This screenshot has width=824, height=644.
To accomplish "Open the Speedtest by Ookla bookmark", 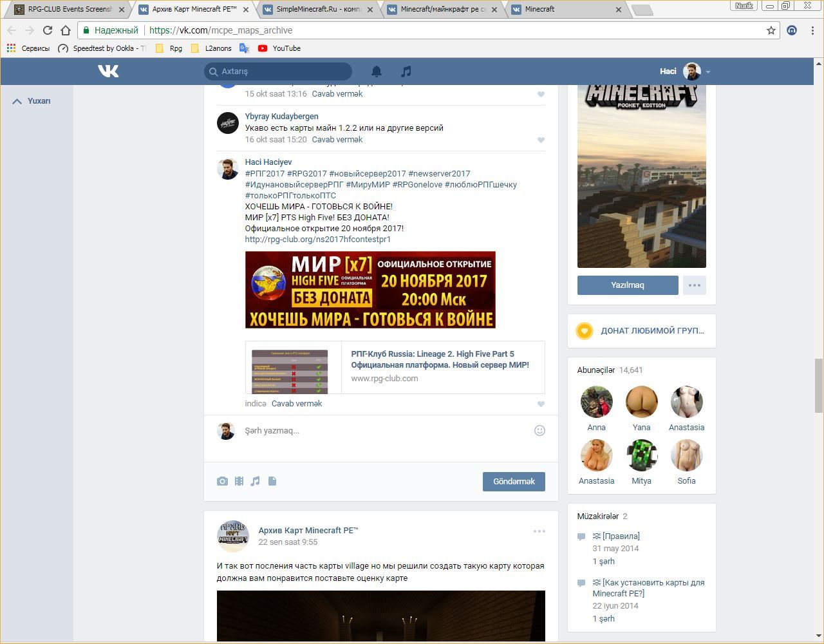I will coord(102,48).
